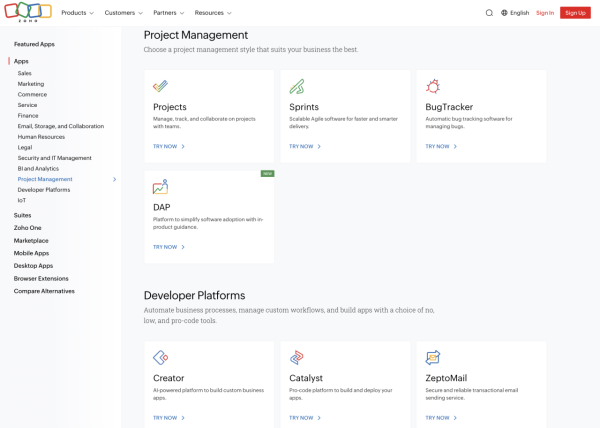The width and height of the screenshot is (600, 428).
Task: Click the BugTracker bug icon
Action: coord(433,86)
